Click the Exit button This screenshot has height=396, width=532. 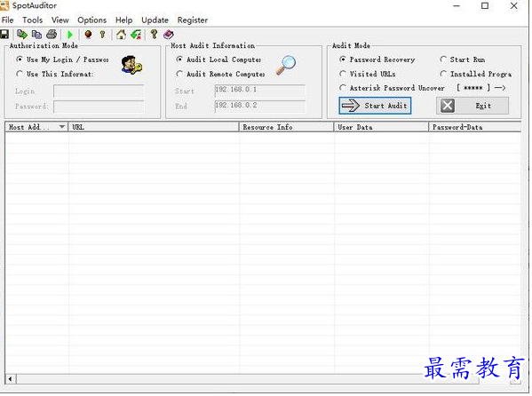click(472, 106)
